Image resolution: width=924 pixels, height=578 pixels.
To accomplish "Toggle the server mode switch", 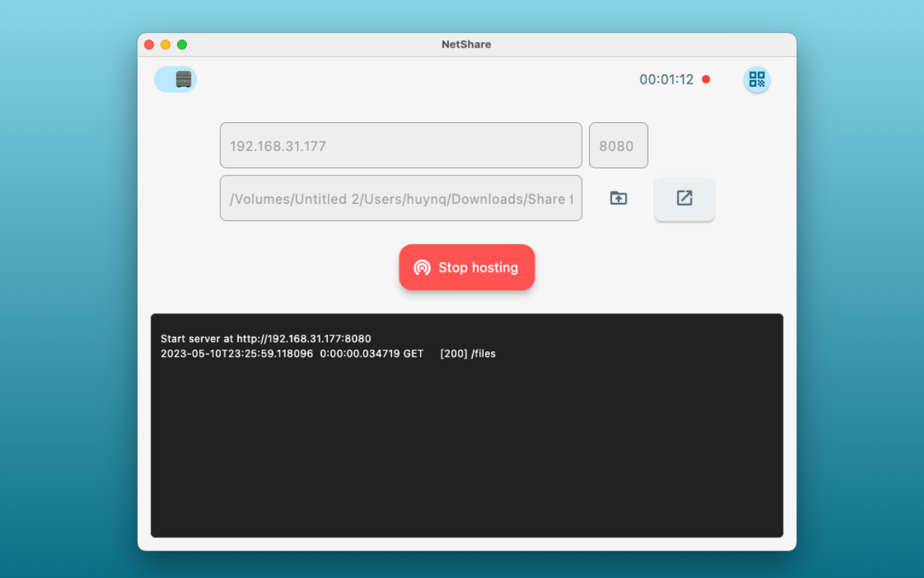I will (175, 79).
